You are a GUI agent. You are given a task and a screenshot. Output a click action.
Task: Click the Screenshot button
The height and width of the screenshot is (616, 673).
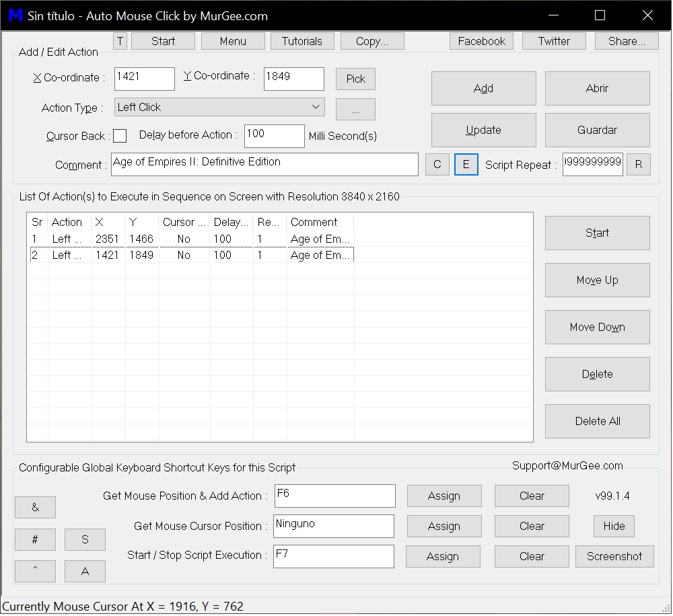tap(614, 557)
